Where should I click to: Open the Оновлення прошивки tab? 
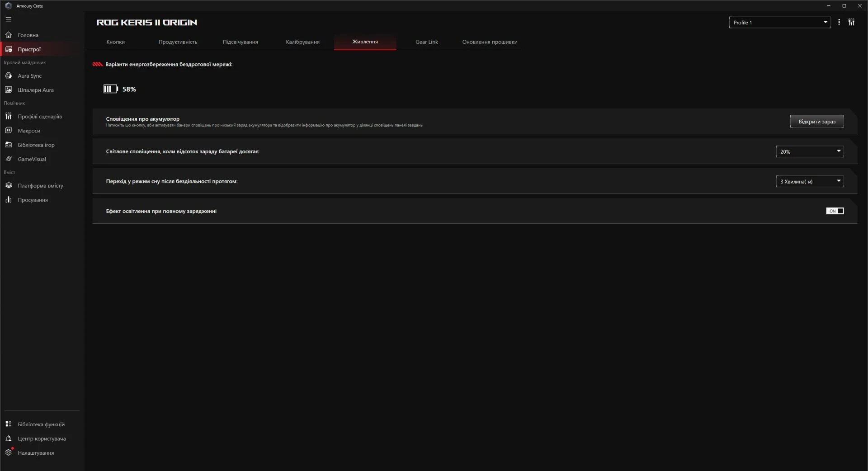coord(490,42)
